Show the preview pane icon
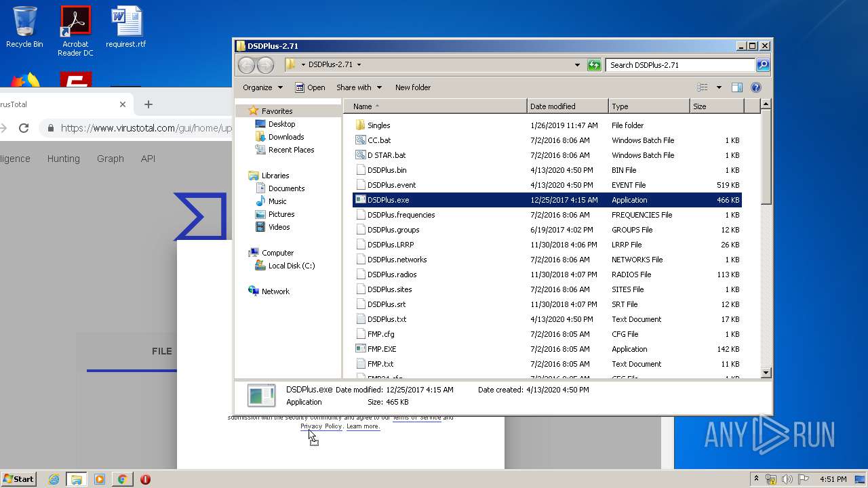 click(737, 87)
